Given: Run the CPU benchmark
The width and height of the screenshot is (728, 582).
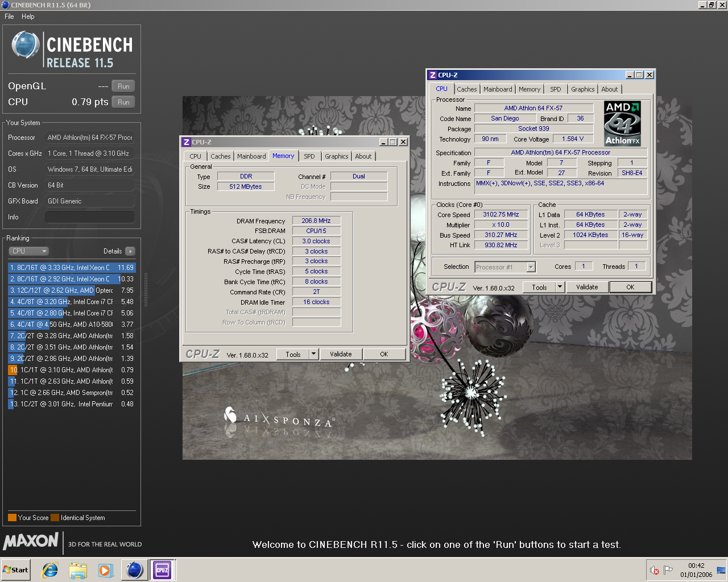Looking at the screenshot, I should point(123,102).
